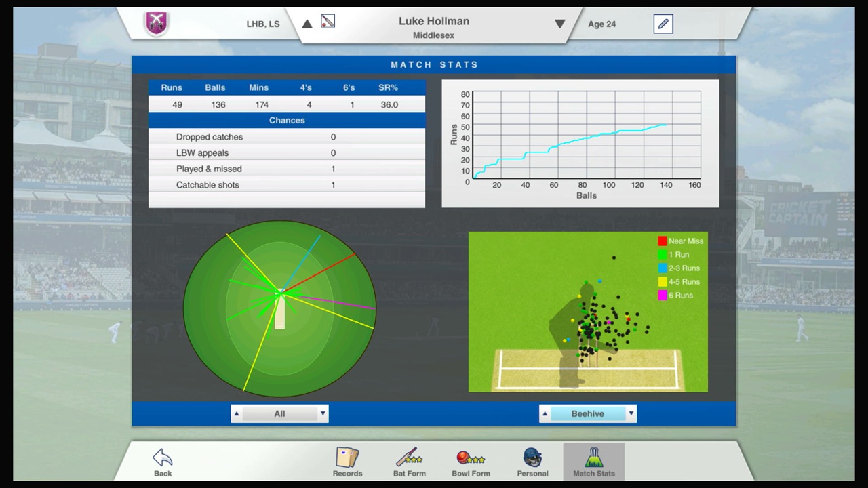Open Bat Form statistics

click(409, 462)
